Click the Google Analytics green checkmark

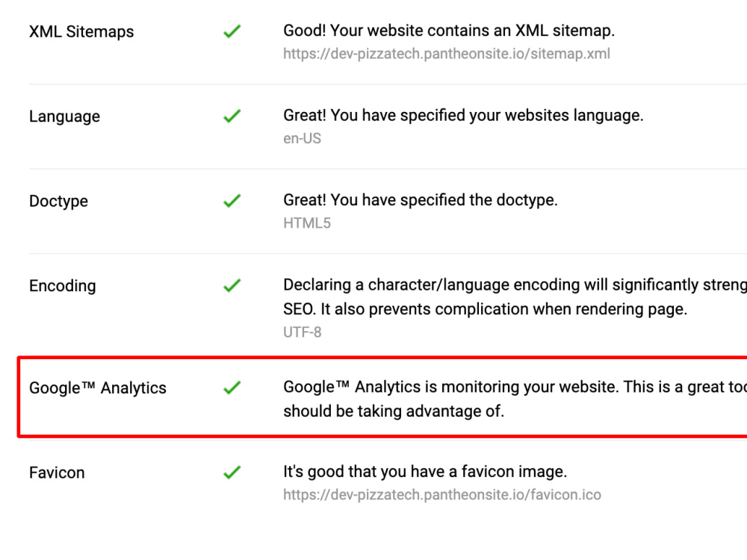click(232, 388)
